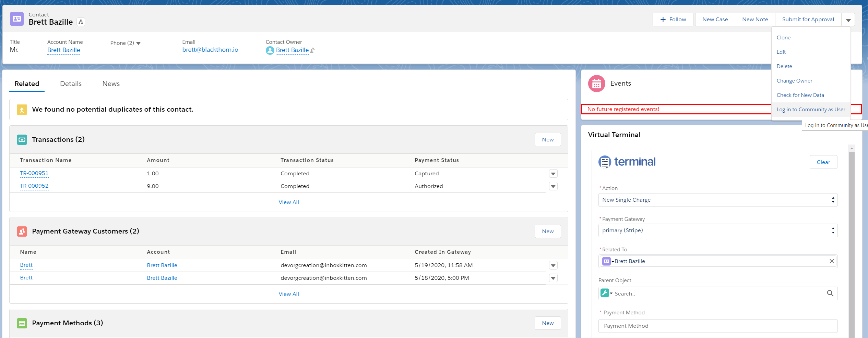Switch to the Details tab
Viewport: 868px width, 338px height.
tap(71, 84)
